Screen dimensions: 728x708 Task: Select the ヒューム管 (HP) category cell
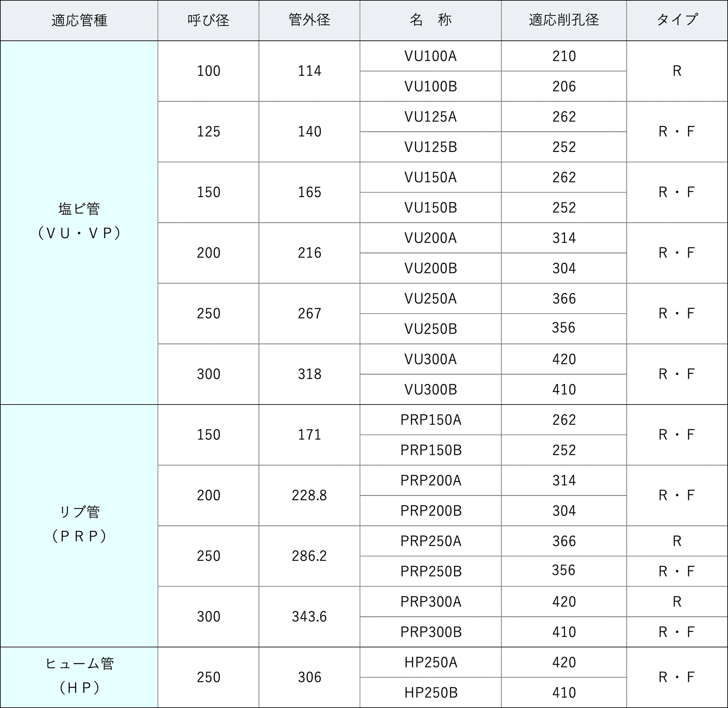pos(79,677)
